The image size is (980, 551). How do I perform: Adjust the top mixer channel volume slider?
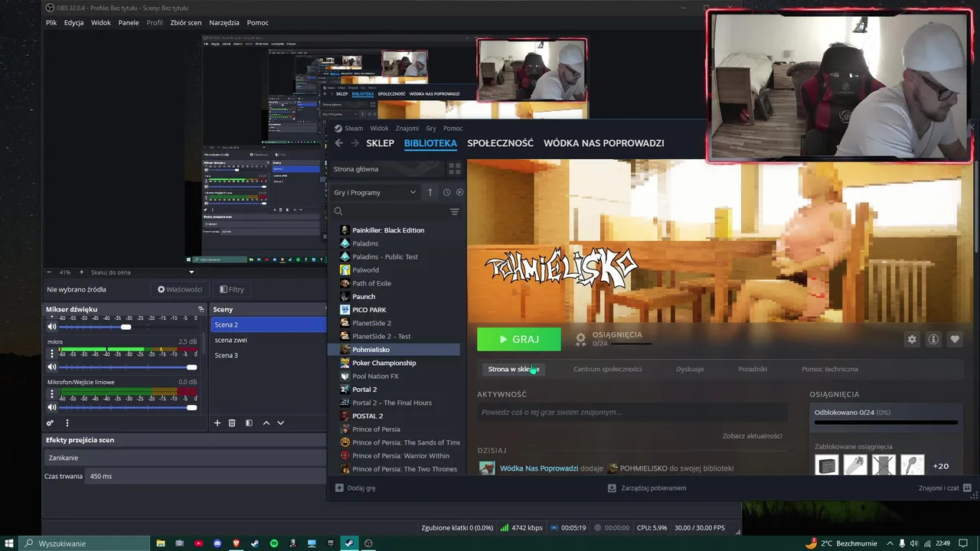point(128,327)
